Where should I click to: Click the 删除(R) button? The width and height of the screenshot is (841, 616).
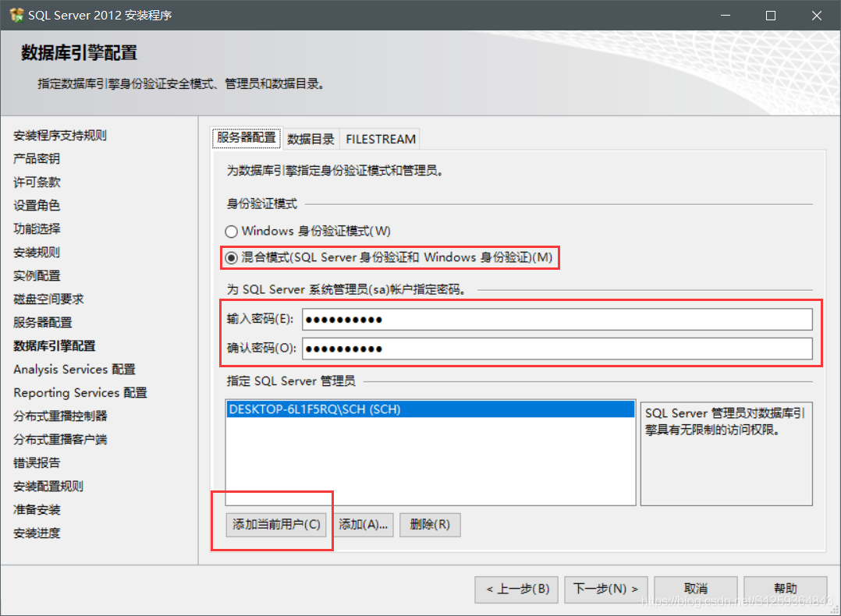430,524
